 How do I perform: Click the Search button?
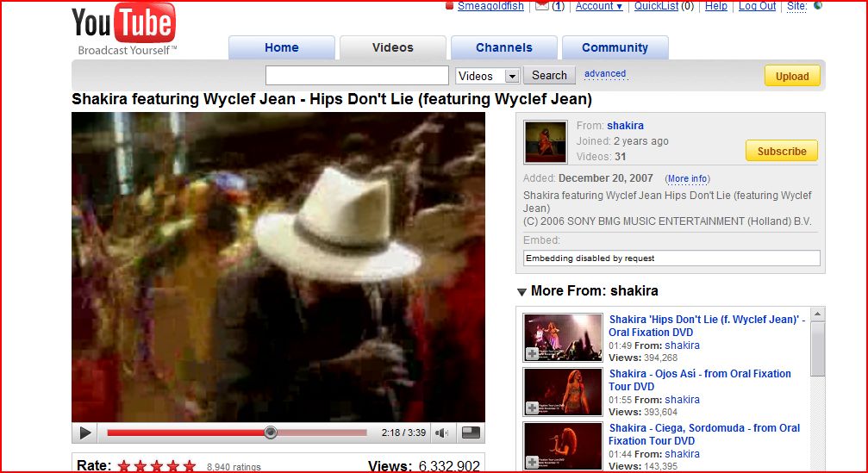(x=549, y=75)
